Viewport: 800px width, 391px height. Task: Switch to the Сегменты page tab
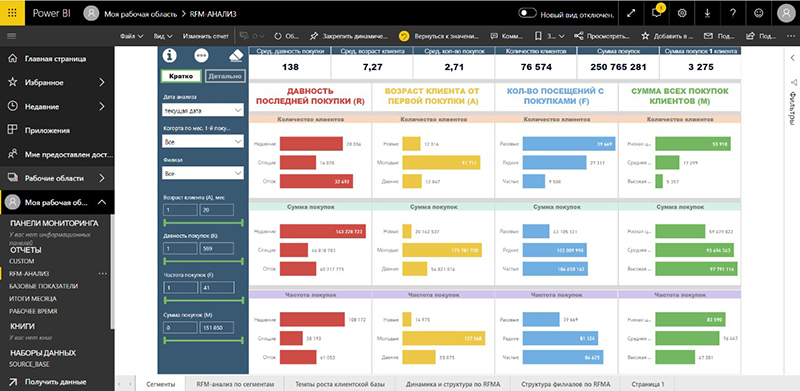tap(160, 384)
